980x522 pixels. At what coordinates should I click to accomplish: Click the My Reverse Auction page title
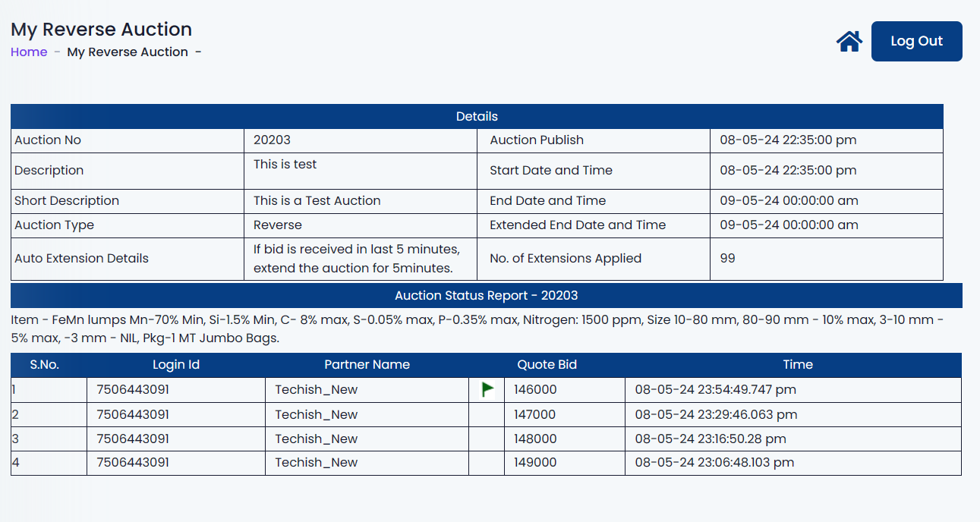point(101,30)
